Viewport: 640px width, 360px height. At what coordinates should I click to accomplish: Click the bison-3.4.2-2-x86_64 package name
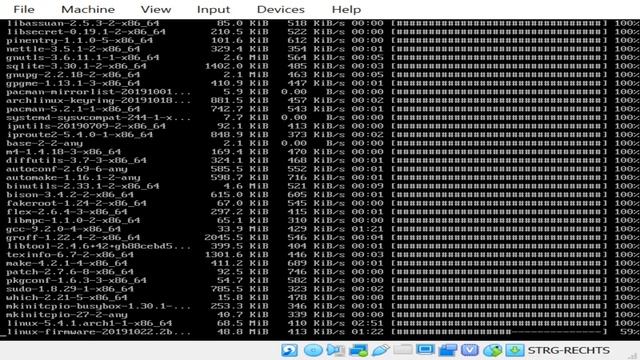click(x=70, y=195)
